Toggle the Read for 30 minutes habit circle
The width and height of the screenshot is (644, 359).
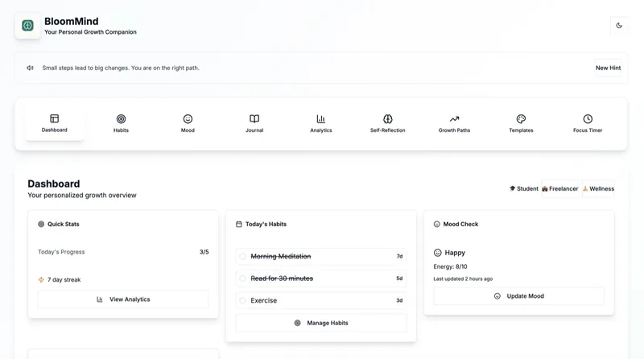coord(243,279)
